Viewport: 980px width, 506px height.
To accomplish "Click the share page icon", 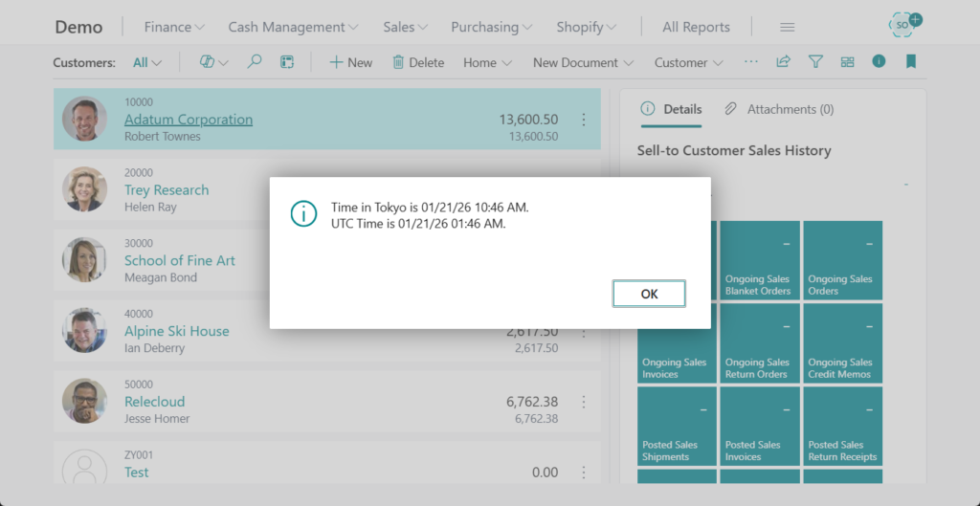I will pos(783,62).
